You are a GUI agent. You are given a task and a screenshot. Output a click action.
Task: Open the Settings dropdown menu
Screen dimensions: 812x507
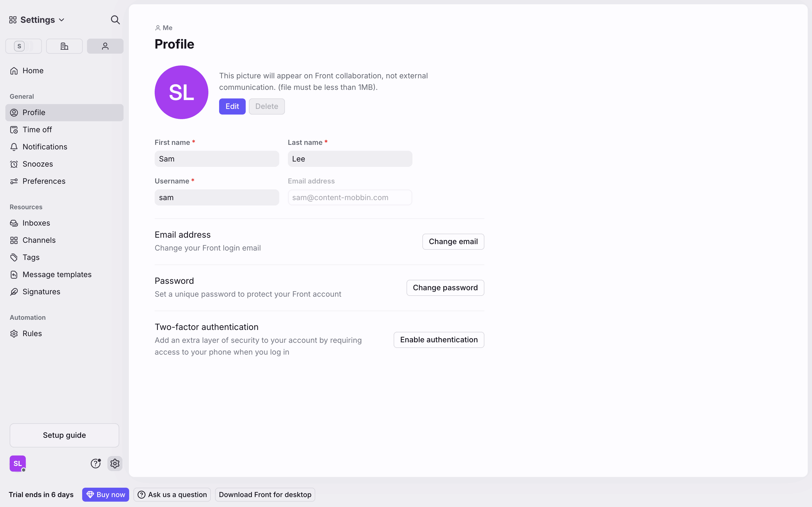[37, 20]
